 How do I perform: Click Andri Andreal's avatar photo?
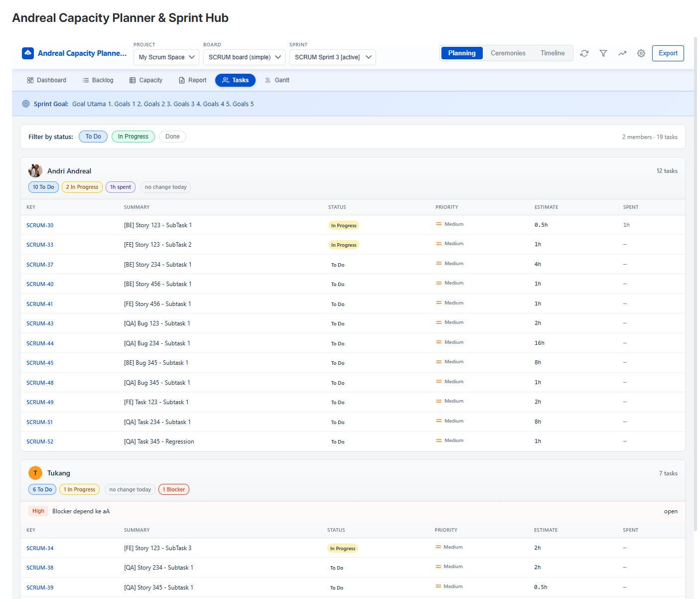coord(35,170)
